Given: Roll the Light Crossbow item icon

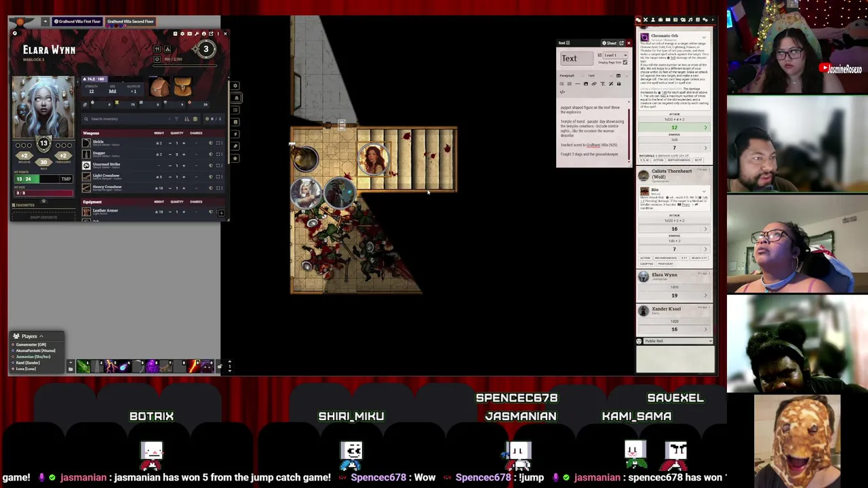Looking at the screenshot, I should [x=86, y=177].
